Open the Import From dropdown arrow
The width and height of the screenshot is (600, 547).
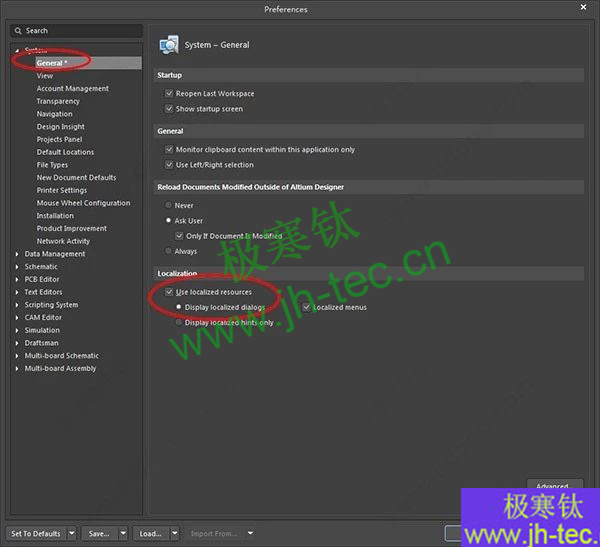pos(250,533)
